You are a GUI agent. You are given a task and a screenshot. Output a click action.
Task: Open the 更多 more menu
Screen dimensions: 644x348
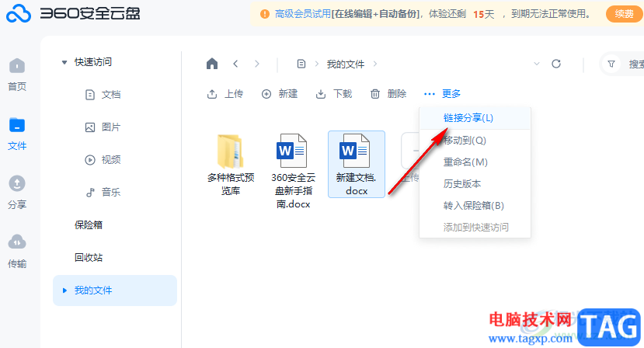tap(442, 94)
